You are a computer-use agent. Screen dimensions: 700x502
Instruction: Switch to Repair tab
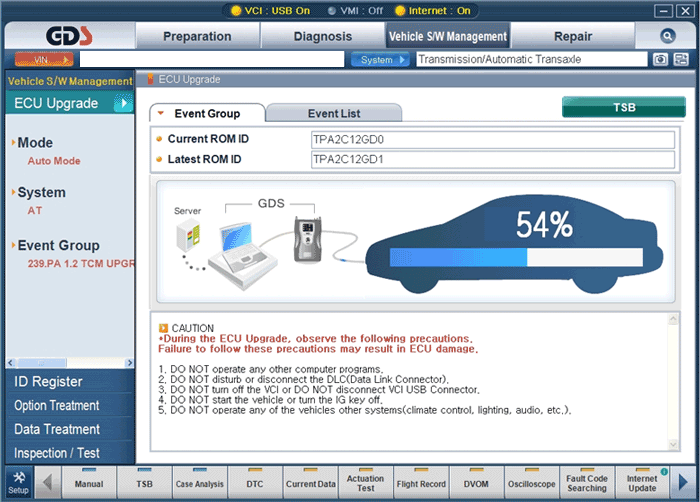[x=573, y=36]
